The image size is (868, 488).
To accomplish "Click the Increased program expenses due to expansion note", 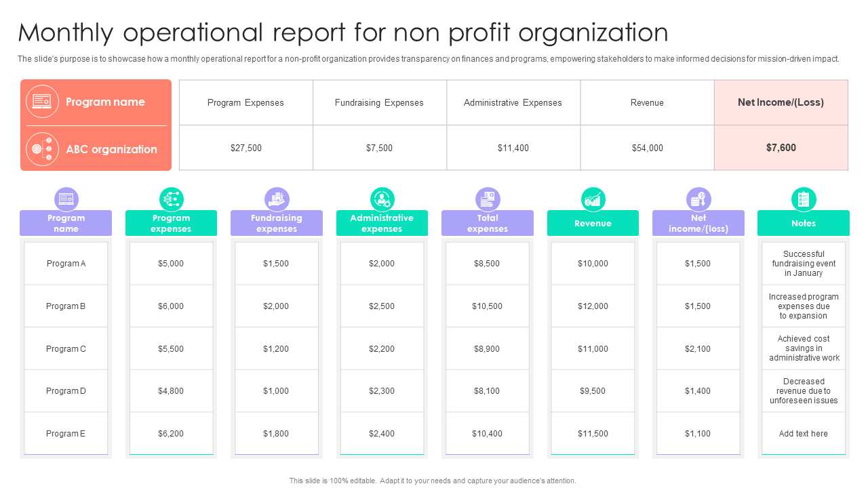I will point(804,306).
